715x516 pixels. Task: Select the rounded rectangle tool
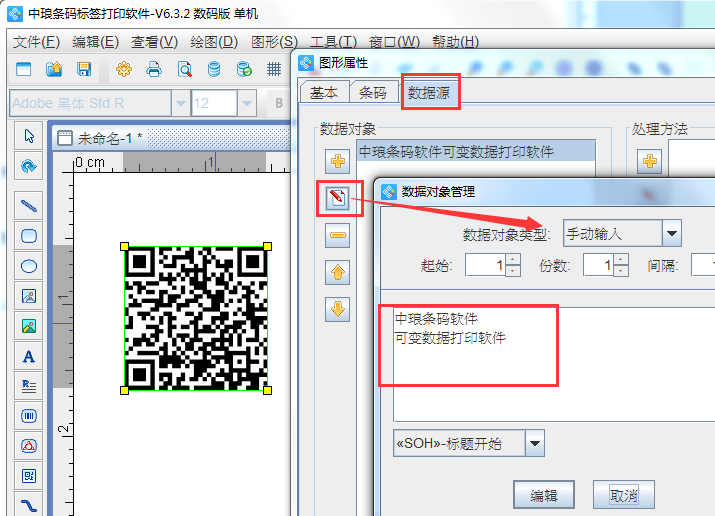coord(29,236)
